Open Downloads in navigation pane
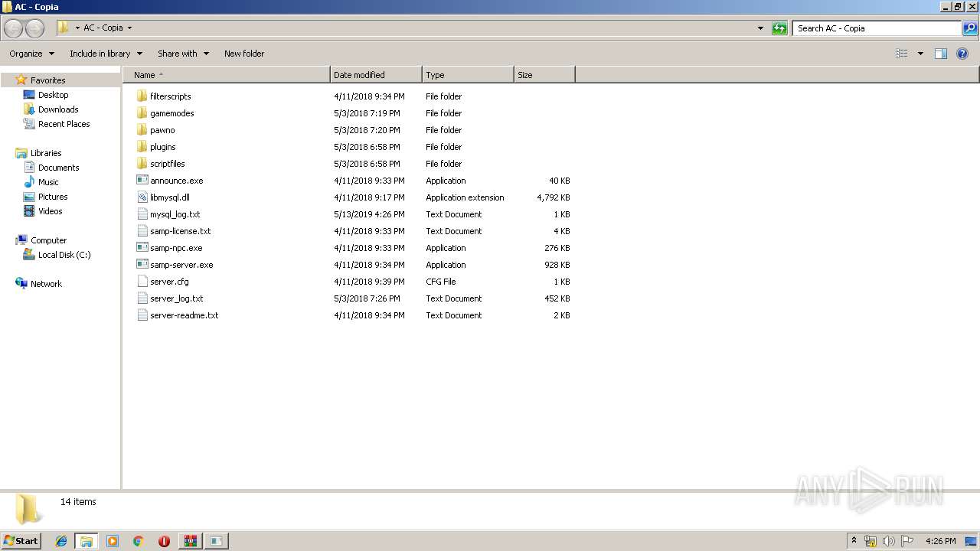 coord(58,109)
